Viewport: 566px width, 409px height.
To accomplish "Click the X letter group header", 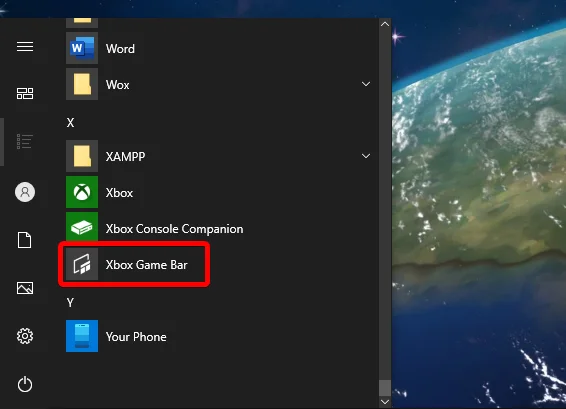I will [x=70, y=123].
